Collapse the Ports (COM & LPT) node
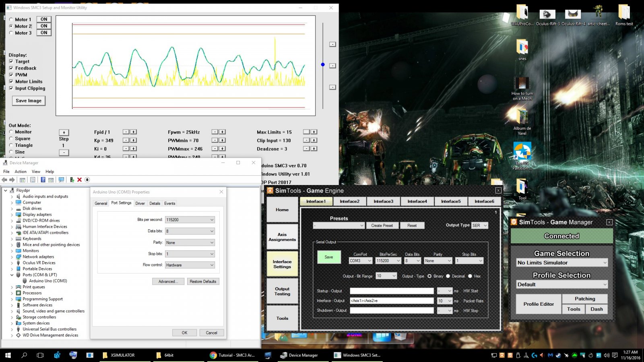The image size is (644, 362). pos(12,275)
